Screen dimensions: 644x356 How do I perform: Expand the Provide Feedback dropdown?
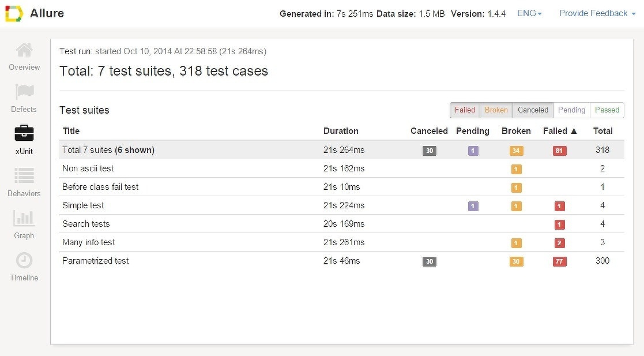(x=597, y=13)
